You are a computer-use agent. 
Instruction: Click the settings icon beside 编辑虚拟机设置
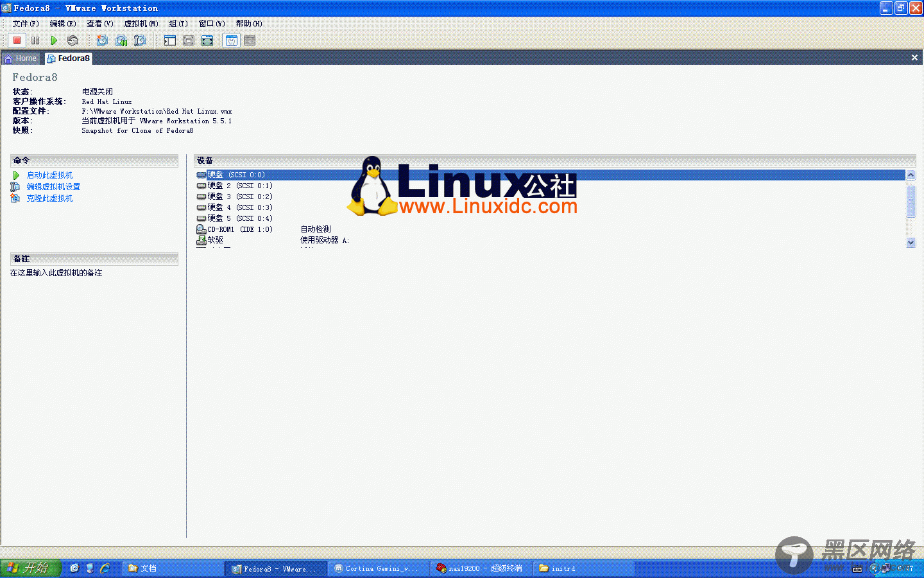point(15,187)
